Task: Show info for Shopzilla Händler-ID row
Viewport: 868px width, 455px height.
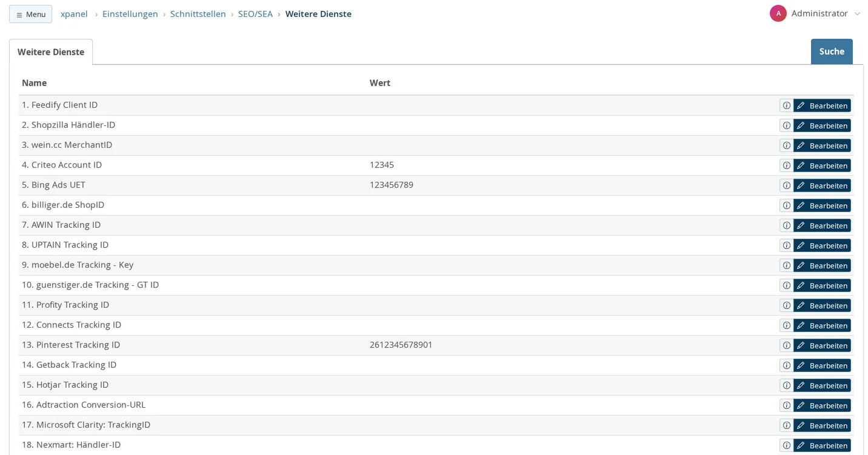Action: 786,125
